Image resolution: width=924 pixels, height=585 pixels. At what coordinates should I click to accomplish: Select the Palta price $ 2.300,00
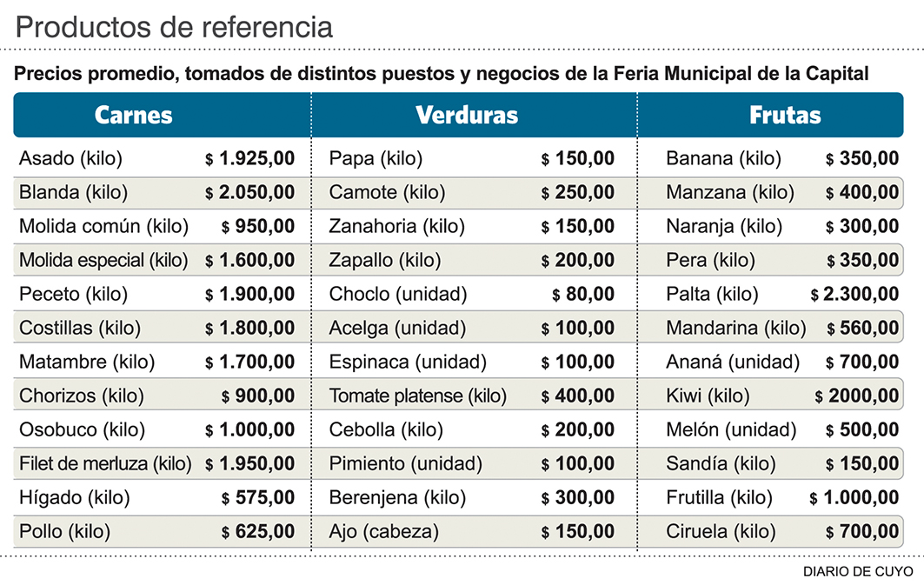coord(855,295)
